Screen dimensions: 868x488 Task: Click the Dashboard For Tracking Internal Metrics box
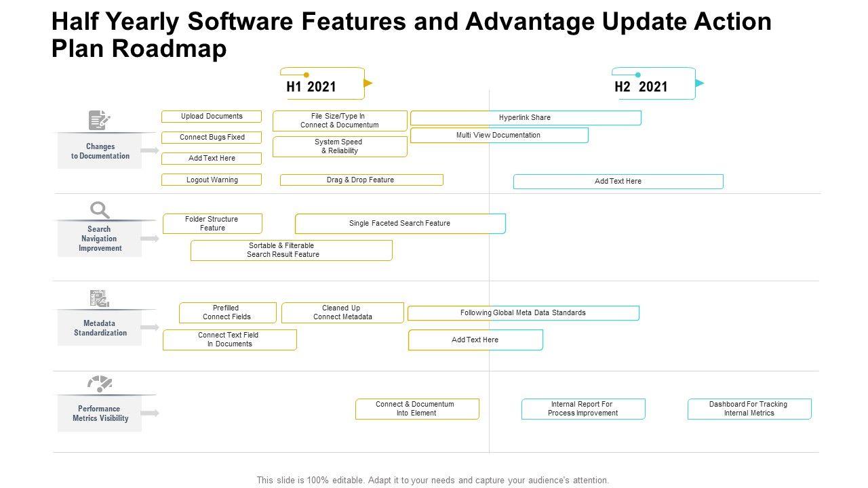click(x=749, y=409)
